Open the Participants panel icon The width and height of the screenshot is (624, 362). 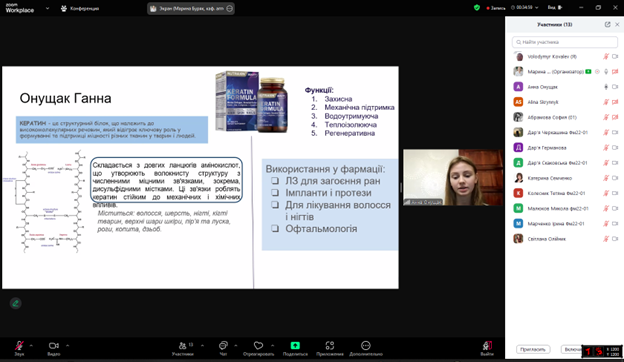pyautogui.click(x=183, y=345)
